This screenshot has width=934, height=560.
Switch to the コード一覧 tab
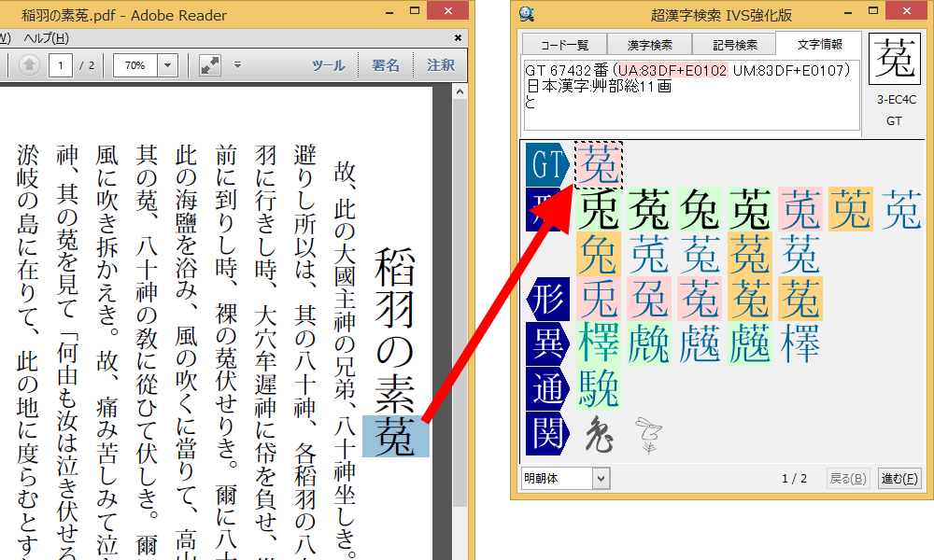click(x=563, y=45)
